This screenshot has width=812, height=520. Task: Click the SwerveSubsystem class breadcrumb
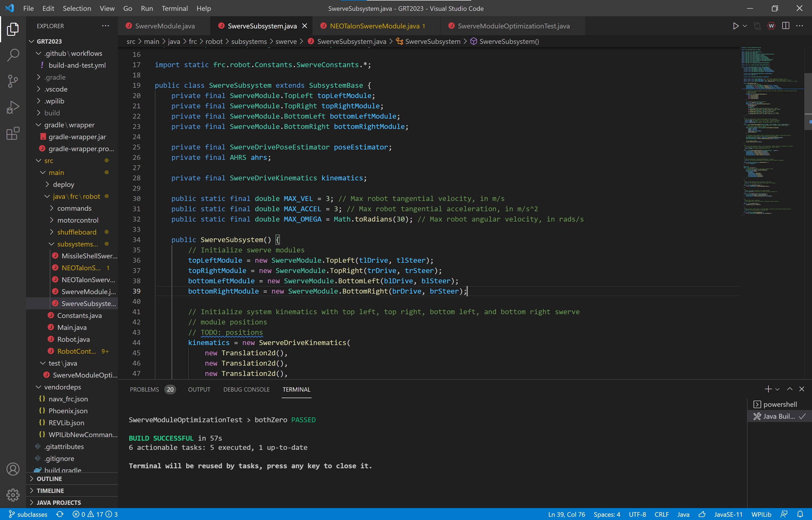pos(428,41)
